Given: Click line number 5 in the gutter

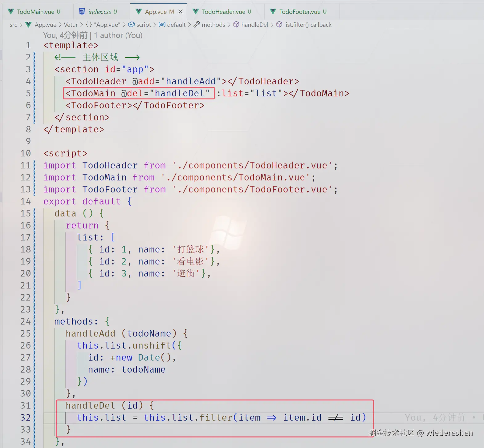Looking at the screenshot, I should (28, 93).
